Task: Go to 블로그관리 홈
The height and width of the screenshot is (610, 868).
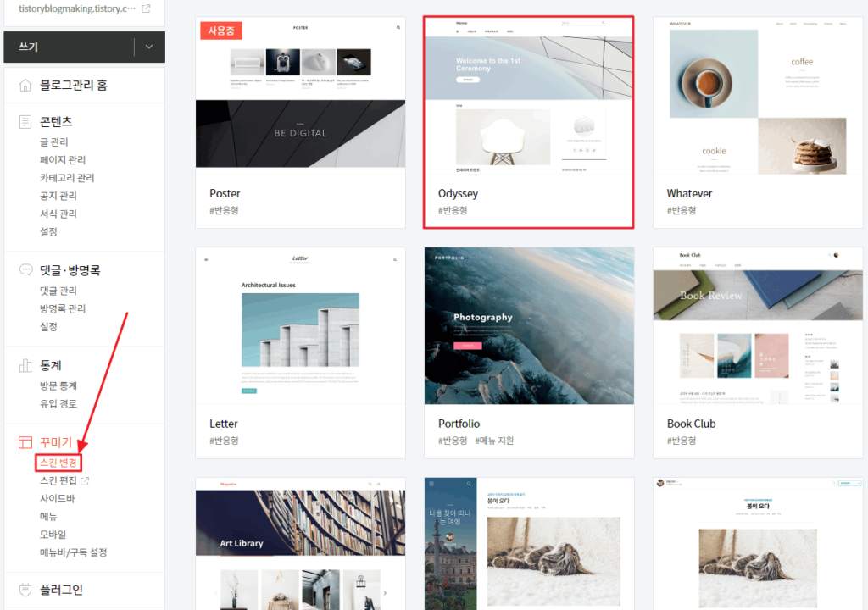Action: (73, 86)
